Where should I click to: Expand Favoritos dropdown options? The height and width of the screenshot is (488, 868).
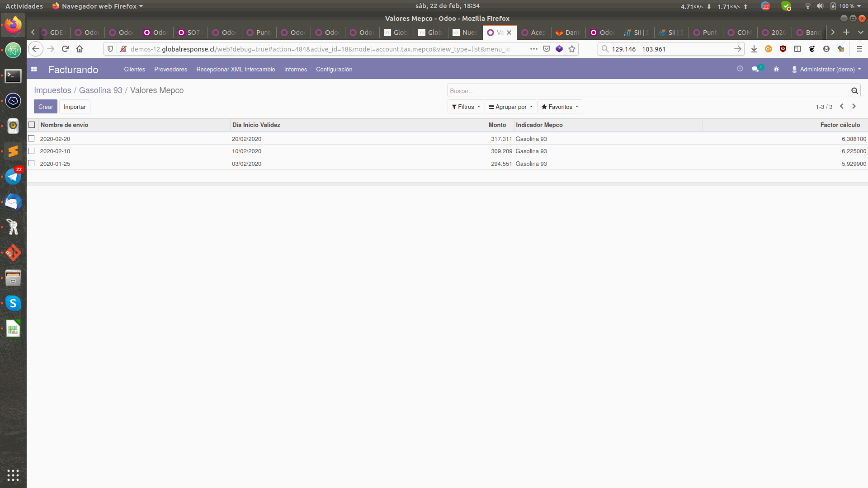tap(560, 107)
